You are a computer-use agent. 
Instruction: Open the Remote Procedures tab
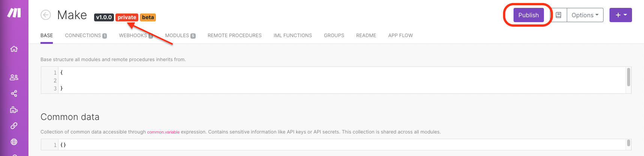[234, 36]
